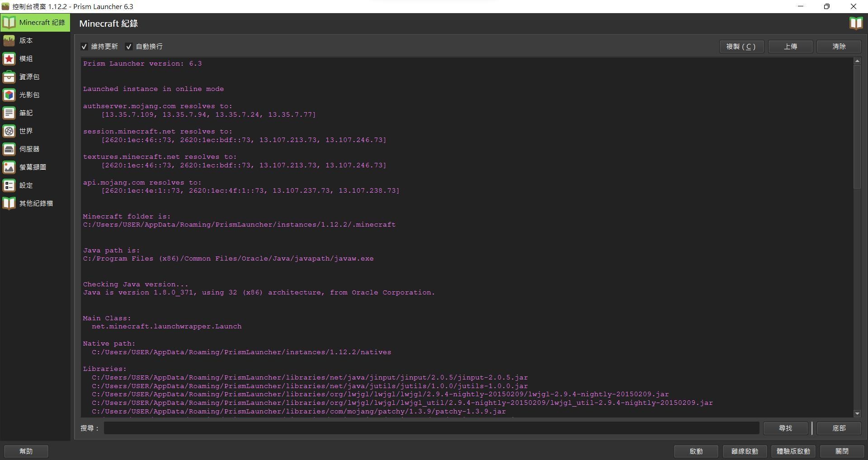Switch to the 設定 settings page
Viewport: 868px width, 460px height.
(26, 185)
